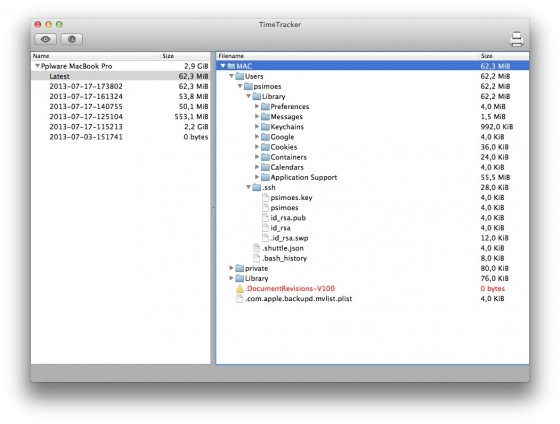
Task: Sort left pane by Size header
Action: click(x=185, y=56)
